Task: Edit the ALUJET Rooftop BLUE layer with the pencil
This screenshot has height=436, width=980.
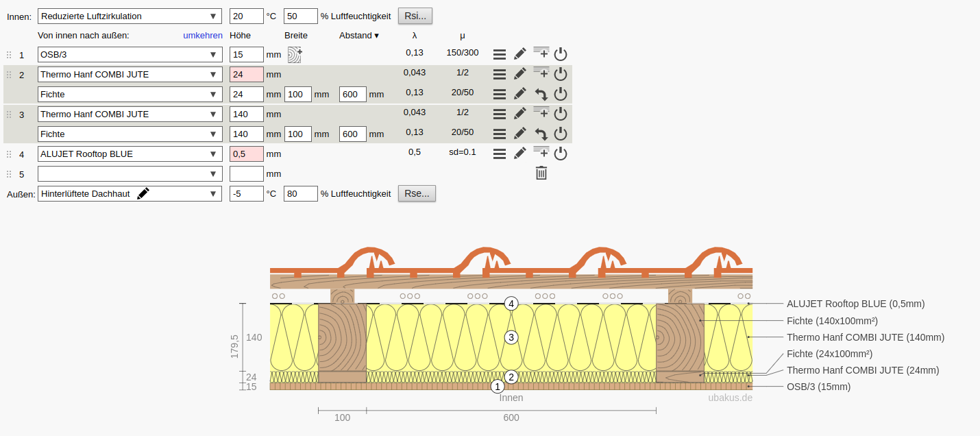Action: [x=520, y=154]
